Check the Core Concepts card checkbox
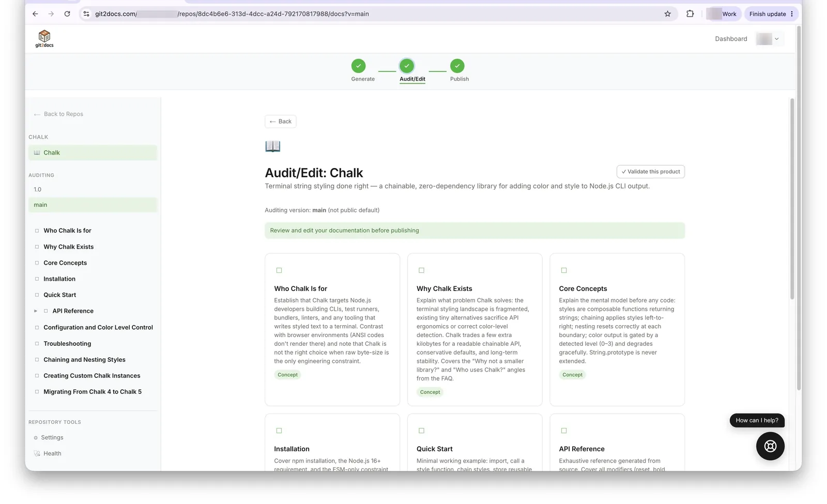 click(564, 270)
